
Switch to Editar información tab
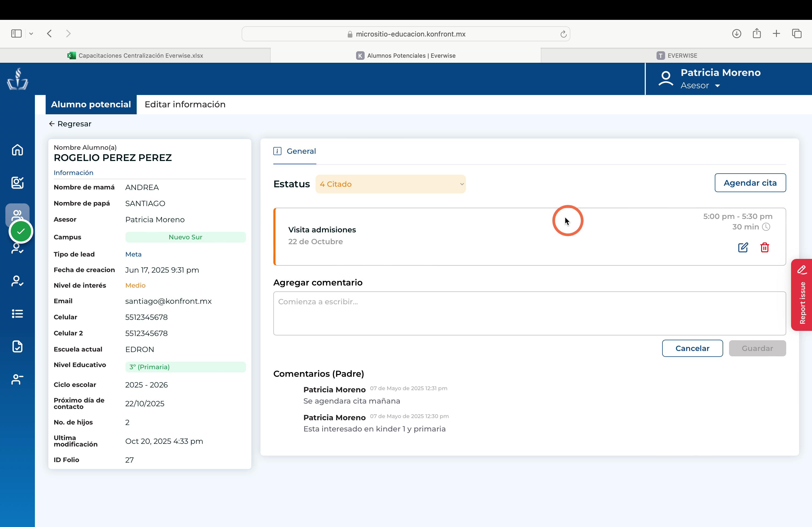point(185,104)
